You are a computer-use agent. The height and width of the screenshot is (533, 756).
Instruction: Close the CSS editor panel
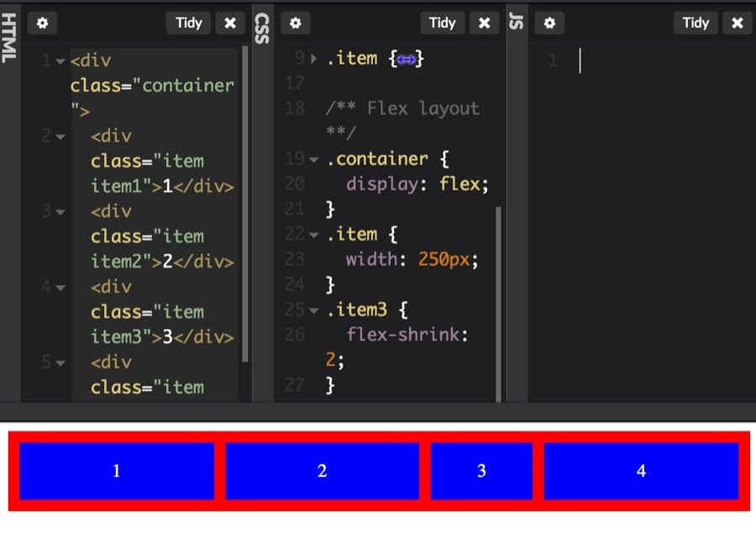[x=485, y=24]
